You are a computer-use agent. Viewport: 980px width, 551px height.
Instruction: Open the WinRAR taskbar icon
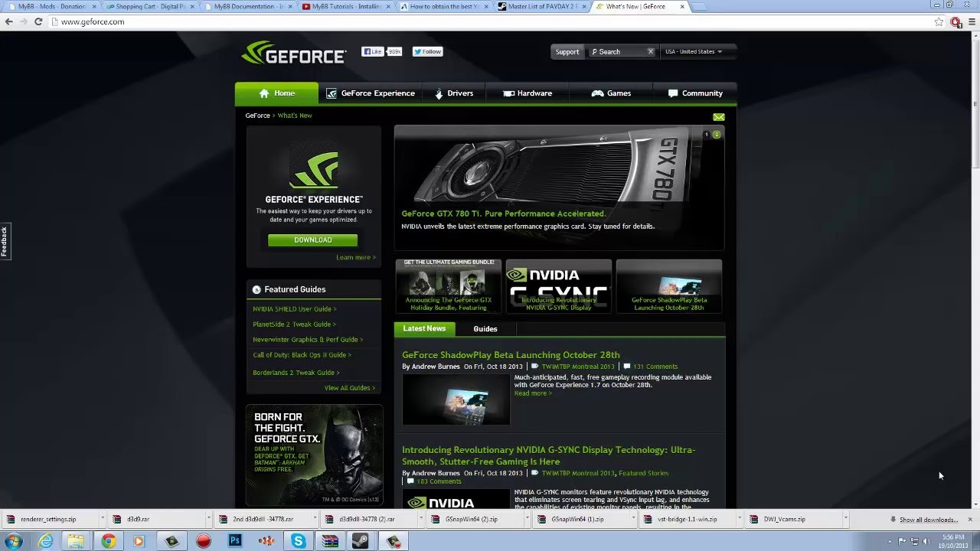coord(329,541)
